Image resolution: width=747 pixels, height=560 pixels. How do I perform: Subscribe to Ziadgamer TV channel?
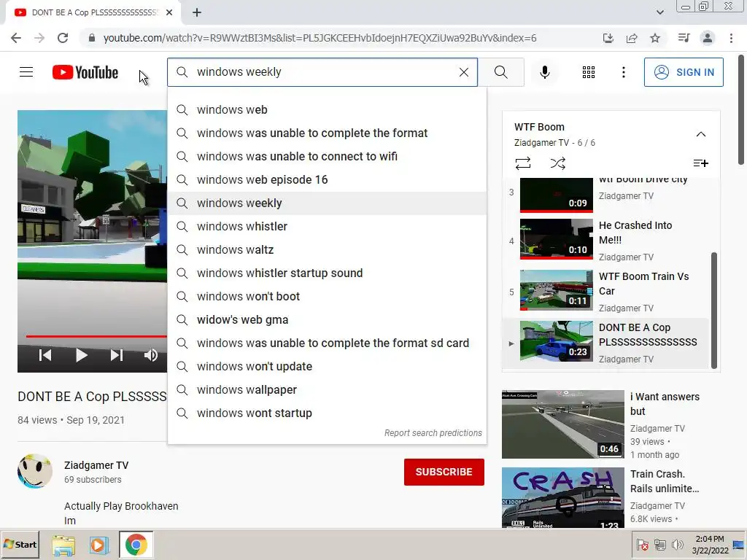point(444,472)
